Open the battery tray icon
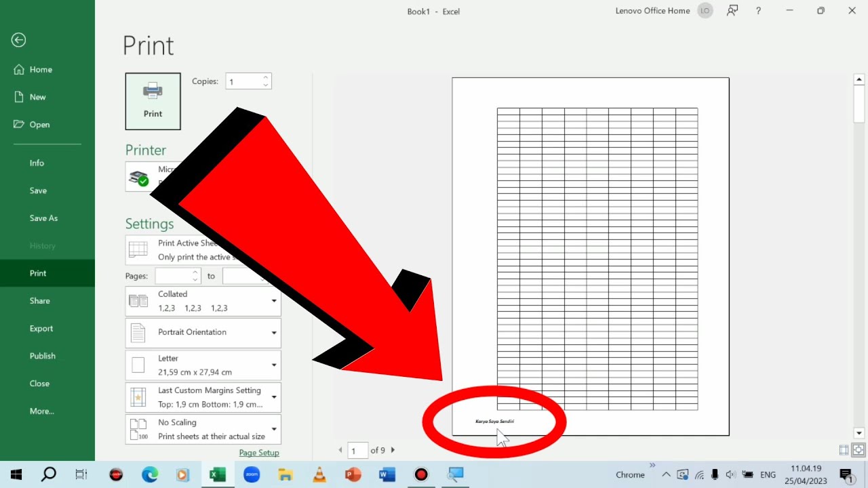 tap(747, 474)
